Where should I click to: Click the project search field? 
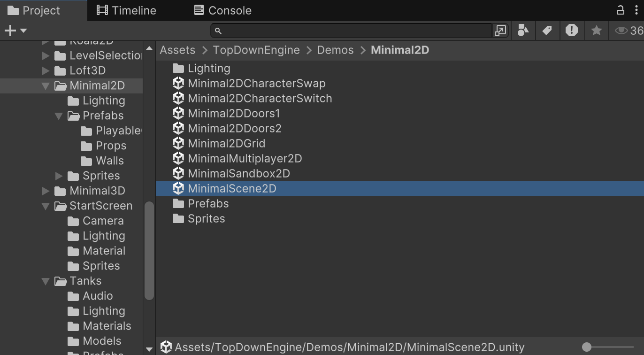click(351, 31)
